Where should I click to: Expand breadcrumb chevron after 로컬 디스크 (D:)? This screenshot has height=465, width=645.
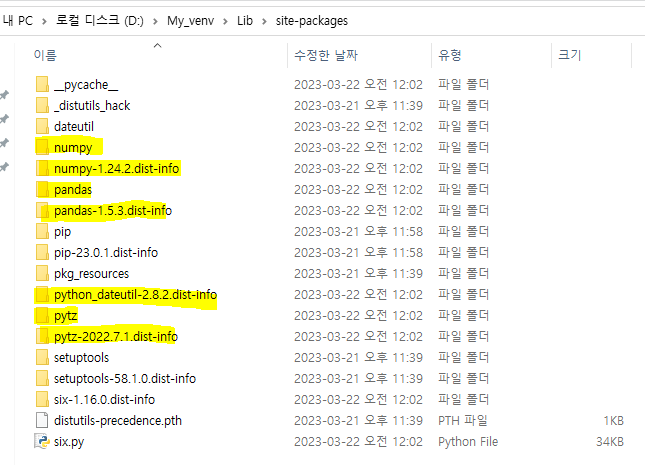pyautogui.click(x=155, y=21)
